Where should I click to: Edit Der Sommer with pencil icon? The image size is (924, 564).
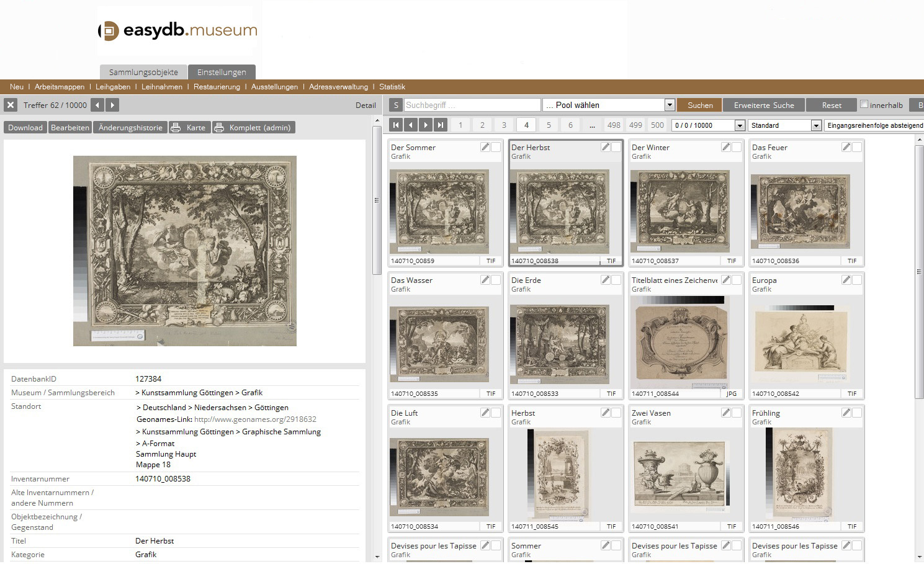click(x=485, y=147)
